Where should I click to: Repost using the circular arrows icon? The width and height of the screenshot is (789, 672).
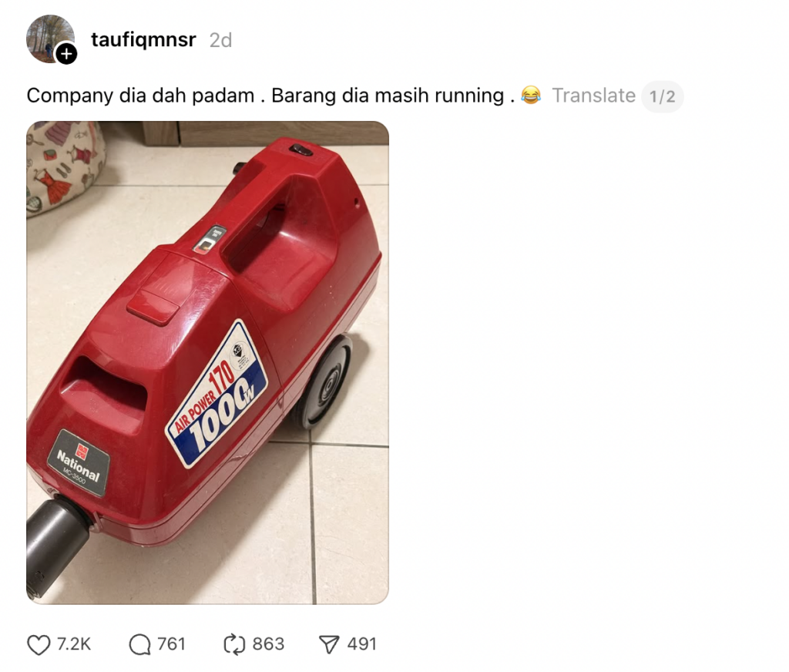[234, 645]
